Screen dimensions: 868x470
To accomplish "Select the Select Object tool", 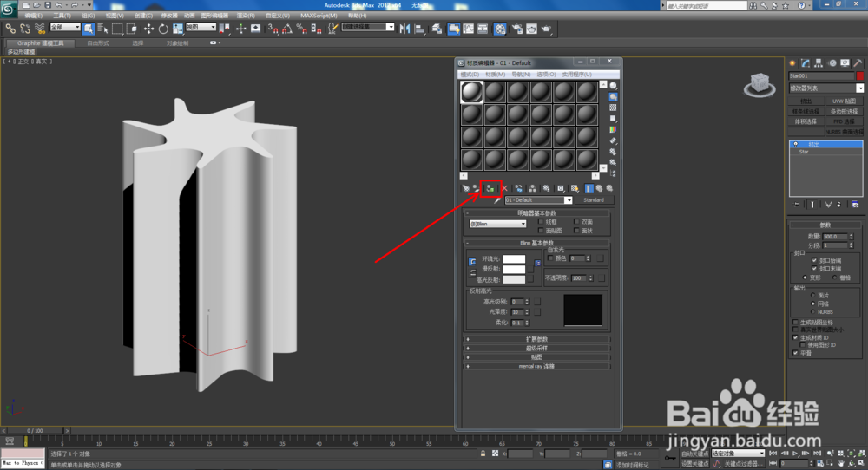I will coord(89,29).
